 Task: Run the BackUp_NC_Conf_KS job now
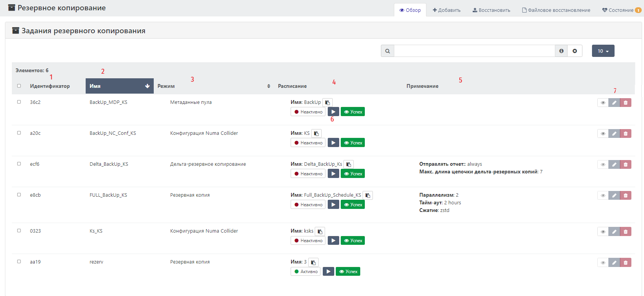(x=333, y=143)
